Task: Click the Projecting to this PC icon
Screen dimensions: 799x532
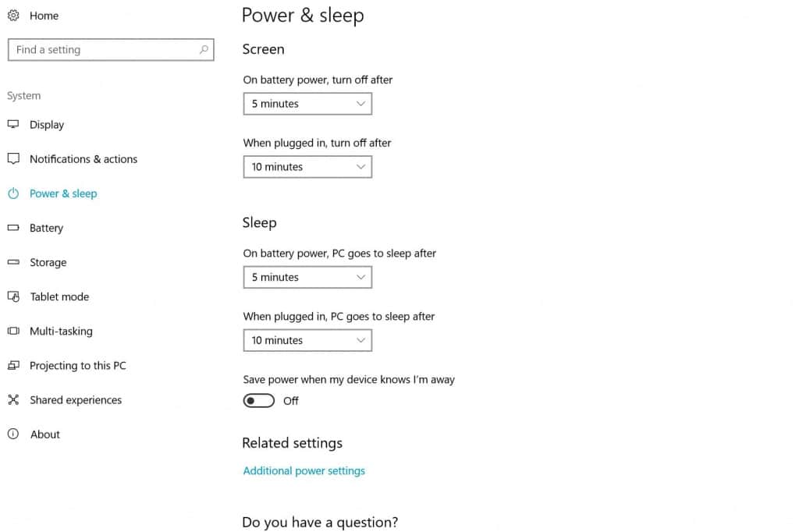Action: 13,366
